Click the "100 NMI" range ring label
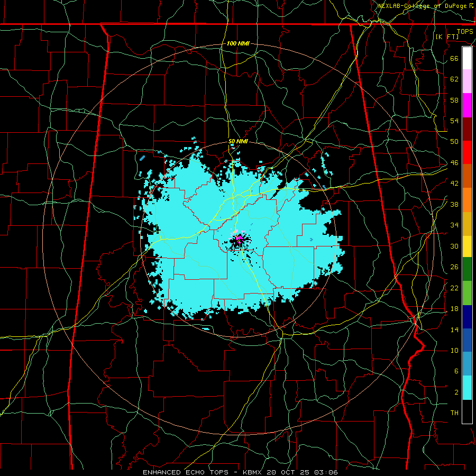This screenshot has height=476, width=476. 239,43
